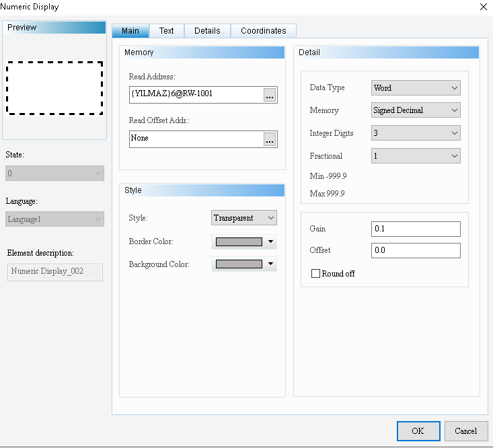Screen dimensions: 493x448
Task: Open the Text tab
Action: pyautogui.click(x=167, y=31)
